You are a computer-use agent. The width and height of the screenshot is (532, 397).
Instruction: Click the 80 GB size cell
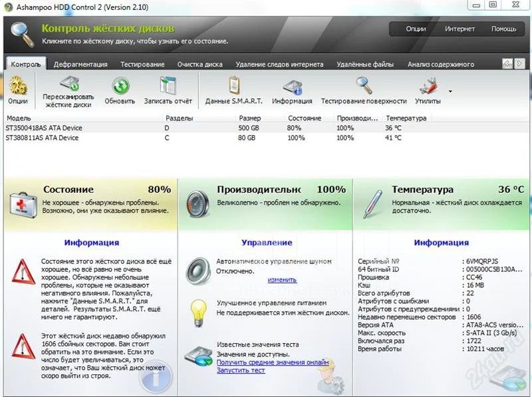247,138
